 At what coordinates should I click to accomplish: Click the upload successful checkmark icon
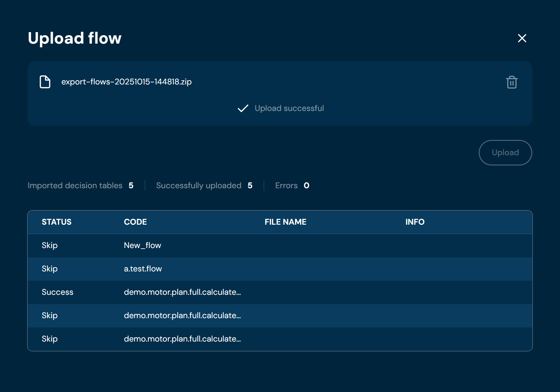pyautogui.click(x=243, y=108)
